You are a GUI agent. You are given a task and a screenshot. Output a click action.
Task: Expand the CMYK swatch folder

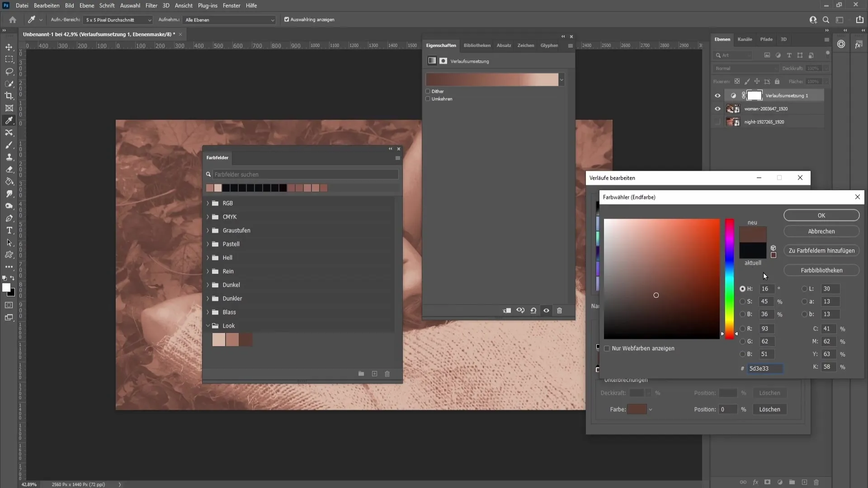208,217
